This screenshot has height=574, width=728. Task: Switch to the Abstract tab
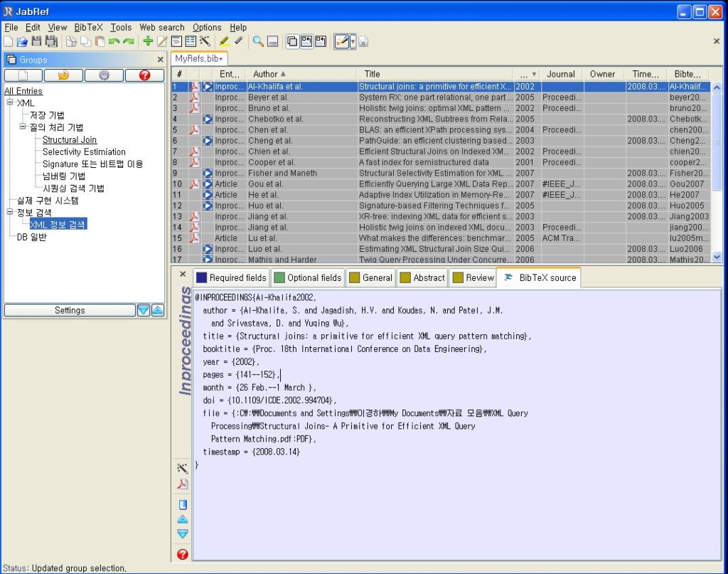click(x=422, y=277)
